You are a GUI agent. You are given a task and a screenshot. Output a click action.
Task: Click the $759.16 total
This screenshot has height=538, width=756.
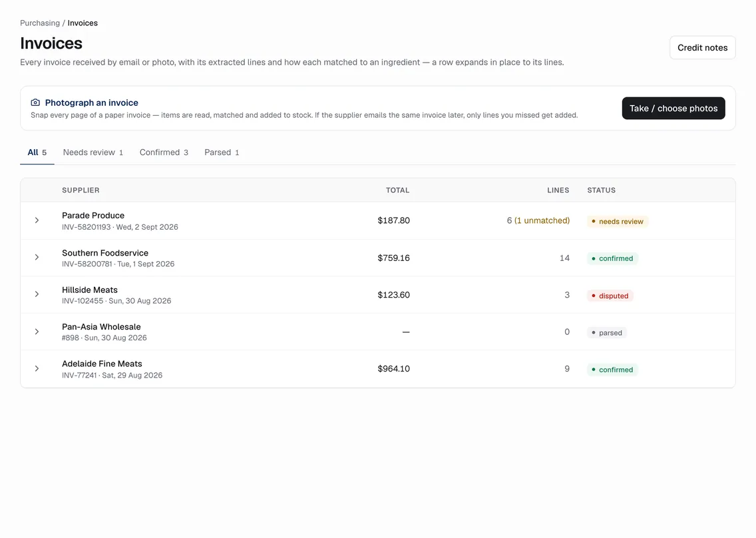[393, 258]
